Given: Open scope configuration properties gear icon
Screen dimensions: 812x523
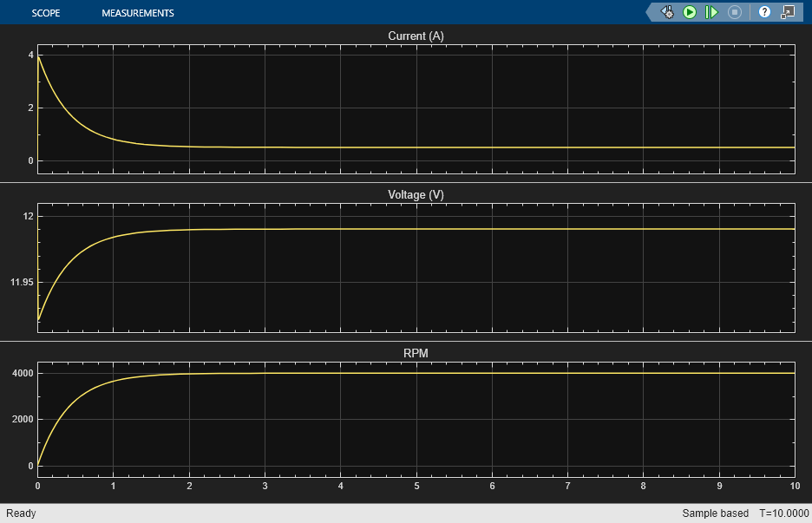Looking at the screenshot, I should (x=667, y=12).
